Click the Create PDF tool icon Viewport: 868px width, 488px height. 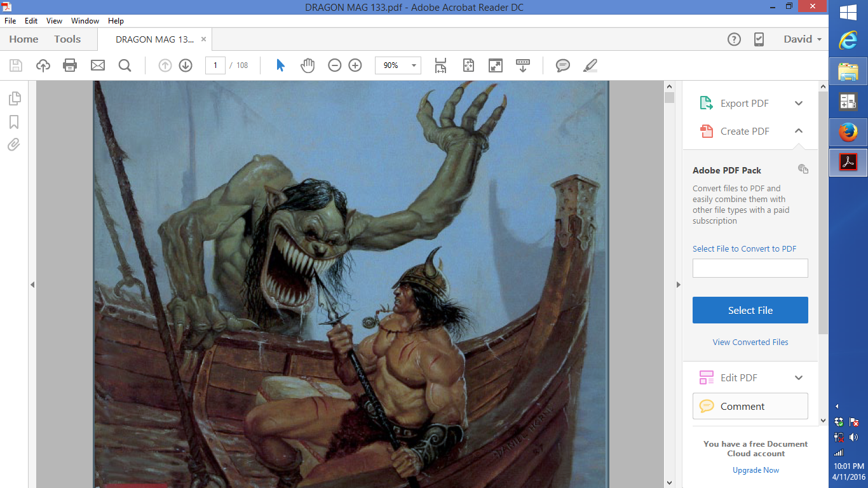(x=706, y=131)
